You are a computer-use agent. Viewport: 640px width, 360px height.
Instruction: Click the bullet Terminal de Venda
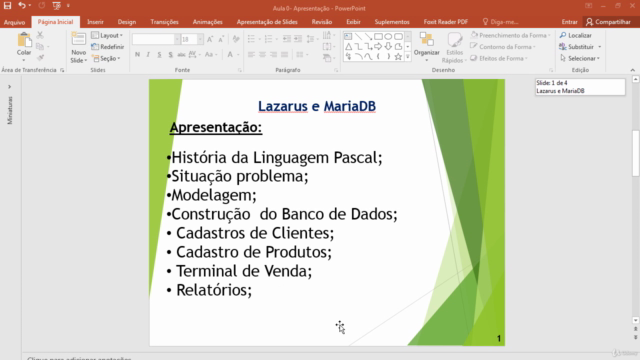click(239, 271)
